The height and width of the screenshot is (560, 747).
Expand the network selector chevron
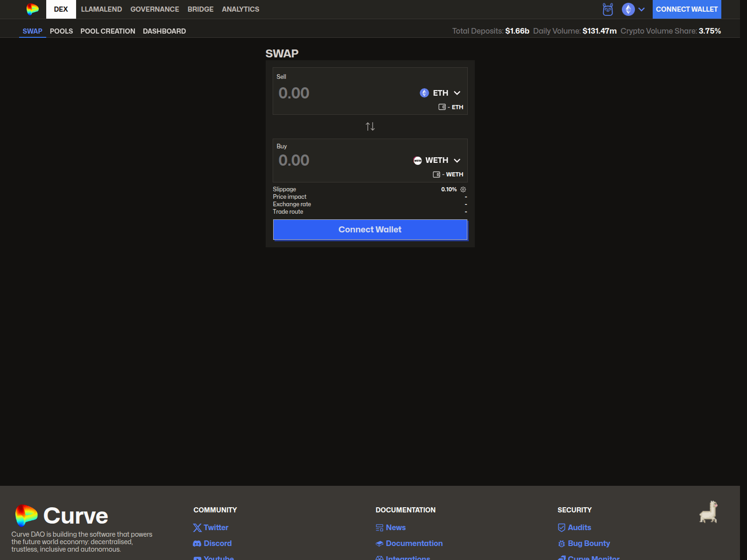pos(641,9)
